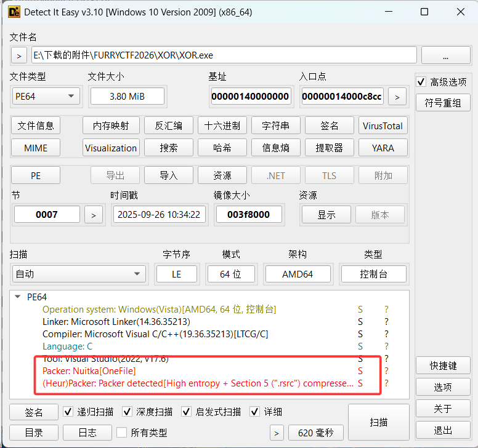The image size is (478, 448).
Task: Click the 'S' on the Packer: Nuitka row
Action: [x=360, y=371]
